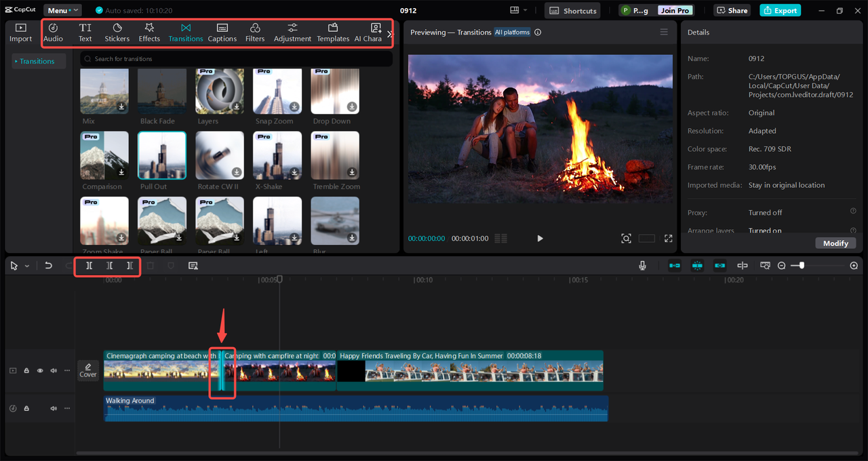The width and height of the screenshot is (868, 461).
Task: Click the caption edit icon in timeline toolbar
Action: pyautogui.click(x=193, y=266)
